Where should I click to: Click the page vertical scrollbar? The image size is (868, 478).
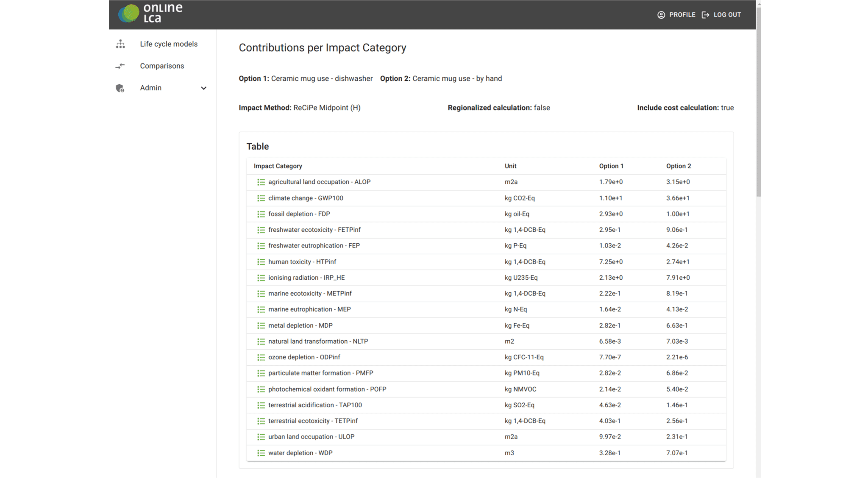[759, 102]
